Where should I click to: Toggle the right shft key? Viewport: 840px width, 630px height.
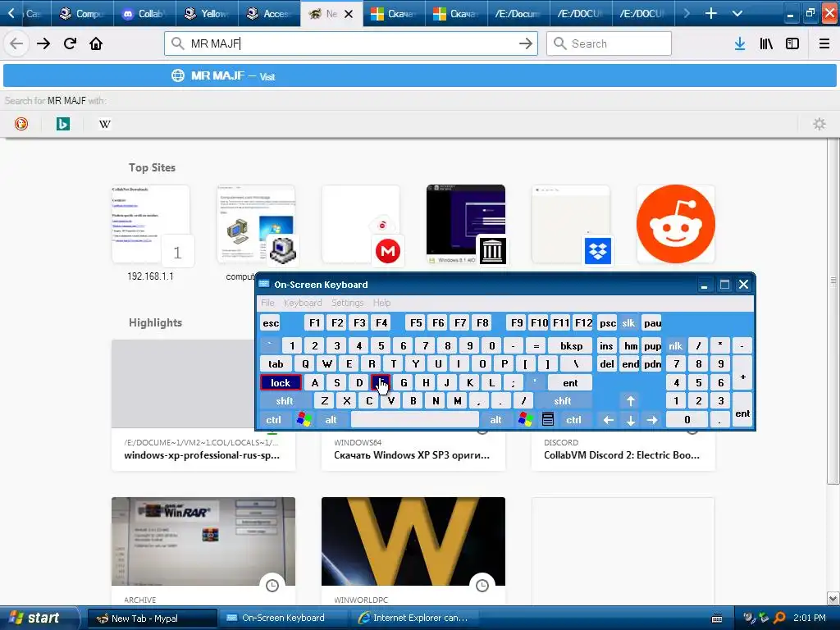click(563, 400)
